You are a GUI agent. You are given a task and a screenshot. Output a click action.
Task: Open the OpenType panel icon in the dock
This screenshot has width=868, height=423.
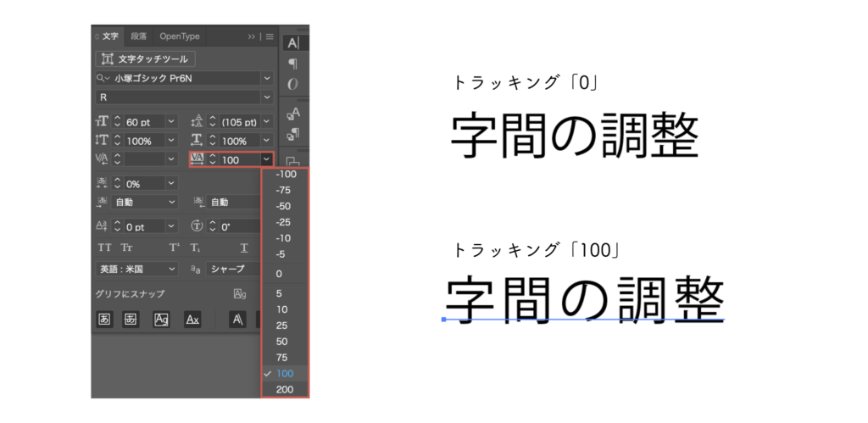292,84
